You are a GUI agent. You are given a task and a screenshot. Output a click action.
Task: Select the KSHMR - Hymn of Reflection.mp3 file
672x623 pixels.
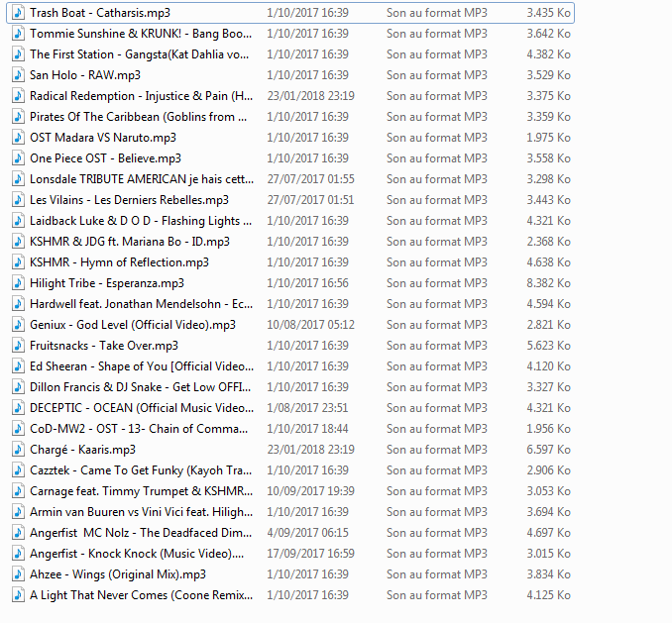[119, 262]
